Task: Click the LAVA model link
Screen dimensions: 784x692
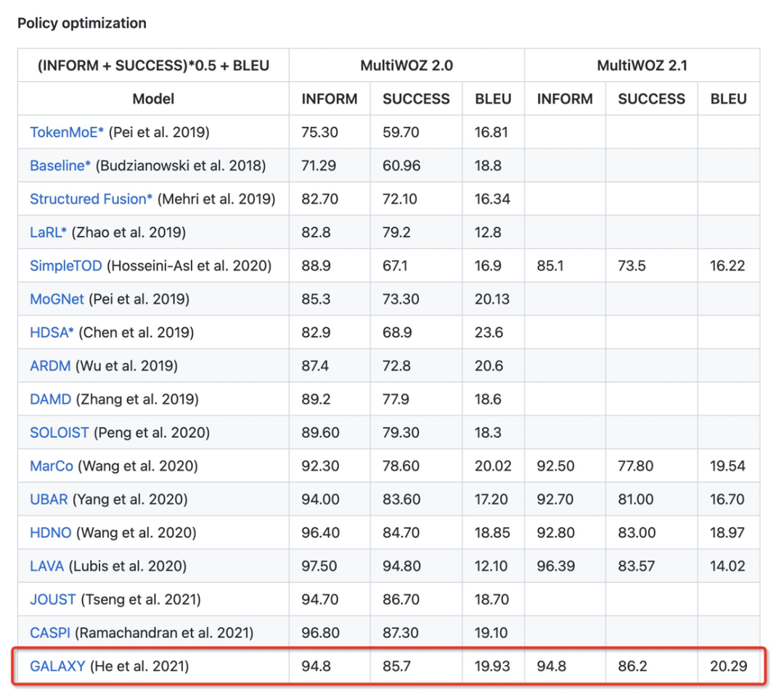Action: click(46, 566)
